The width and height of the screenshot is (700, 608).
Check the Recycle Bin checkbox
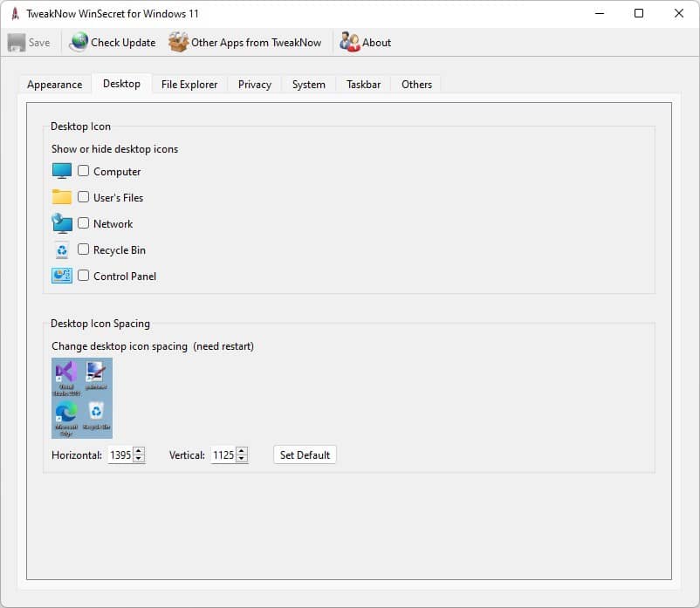pyautogui.click(x=83, y=249)
